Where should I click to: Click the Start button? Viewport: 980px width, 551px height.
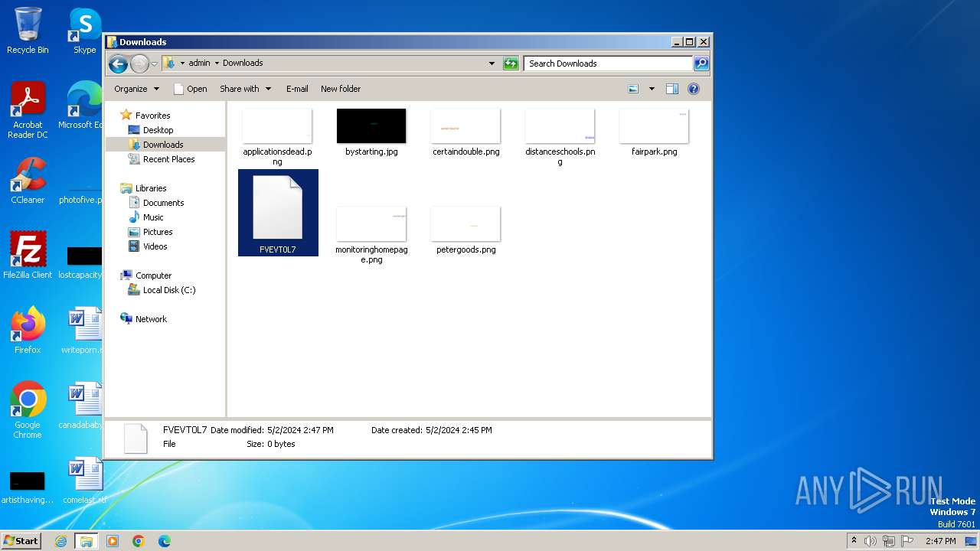[x=21, y=540]
